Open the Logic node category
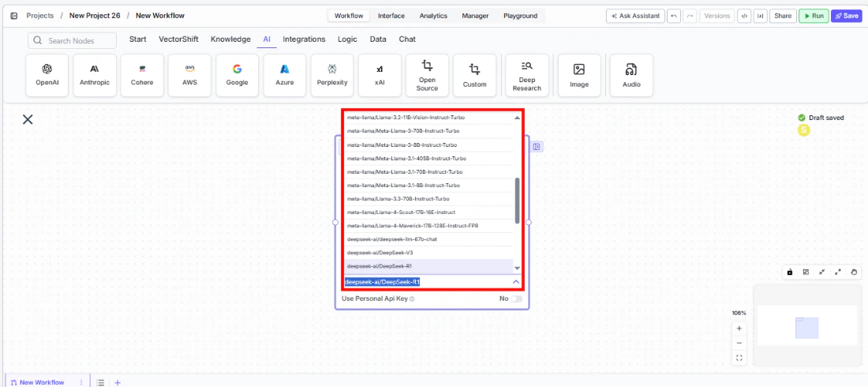The width and height of the screenshot is (868, 387). tap(347, 39)
